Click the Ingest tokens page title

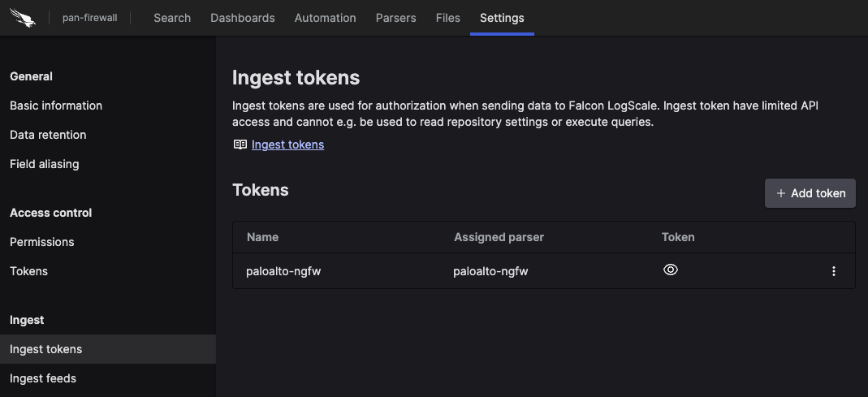(296, 77)
